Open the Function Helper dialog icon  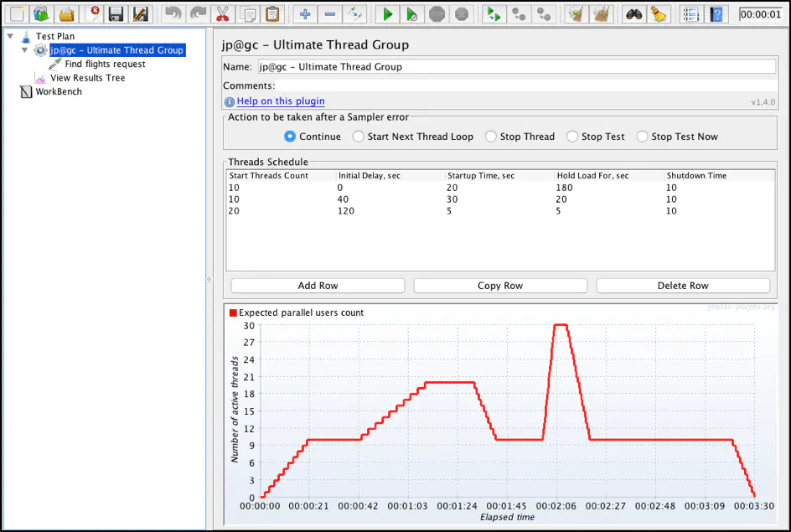coord(691,13)
